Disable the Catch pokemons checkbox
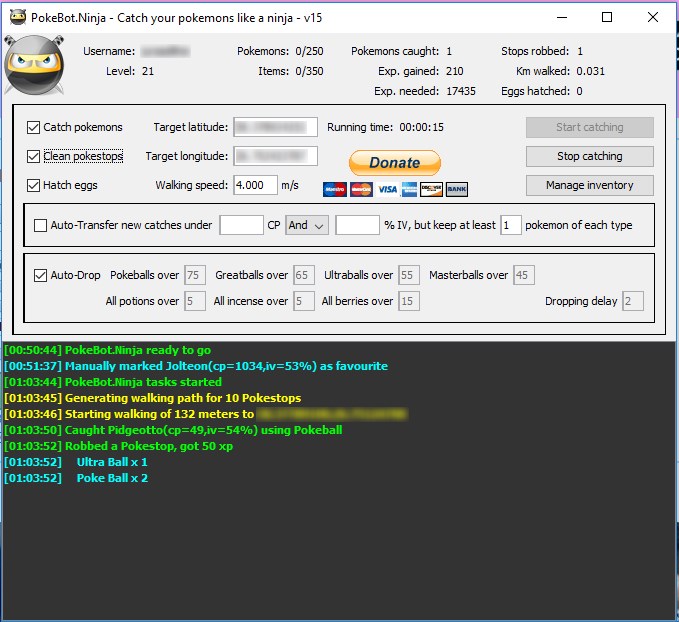The image size is (679, 622). click(x=34, y=127)
